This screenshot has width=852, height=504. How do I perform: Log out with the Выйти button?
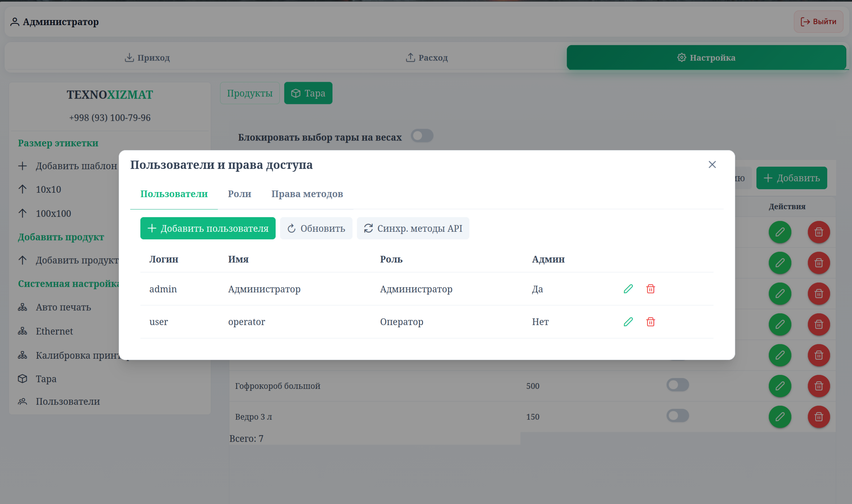818,22
